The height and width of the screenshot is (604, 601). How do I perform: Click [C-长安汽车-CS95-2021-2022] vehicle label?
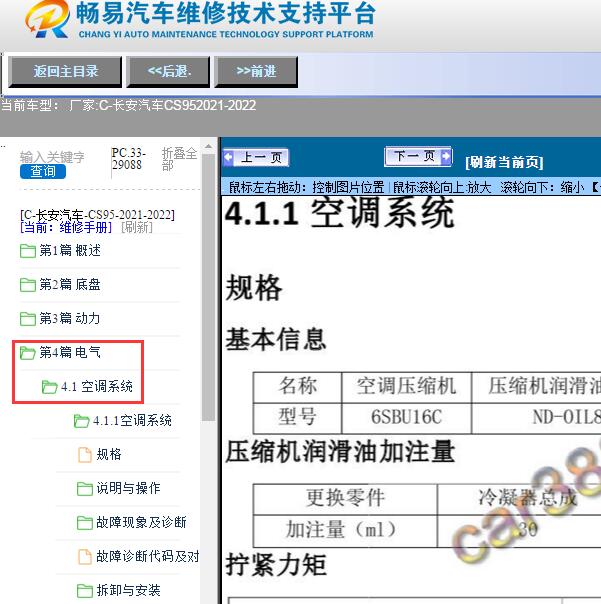click(97, 214)
